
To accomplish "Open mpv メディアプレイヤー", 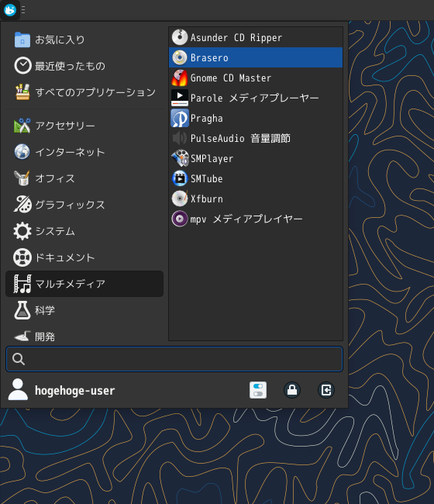I will (x=256, y=219).
